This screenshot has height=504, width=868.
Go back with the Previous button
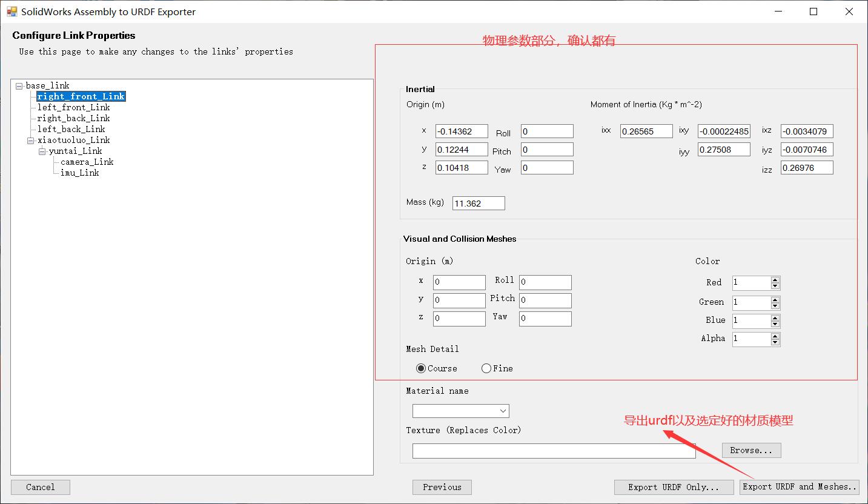click(x=442, y=487)
